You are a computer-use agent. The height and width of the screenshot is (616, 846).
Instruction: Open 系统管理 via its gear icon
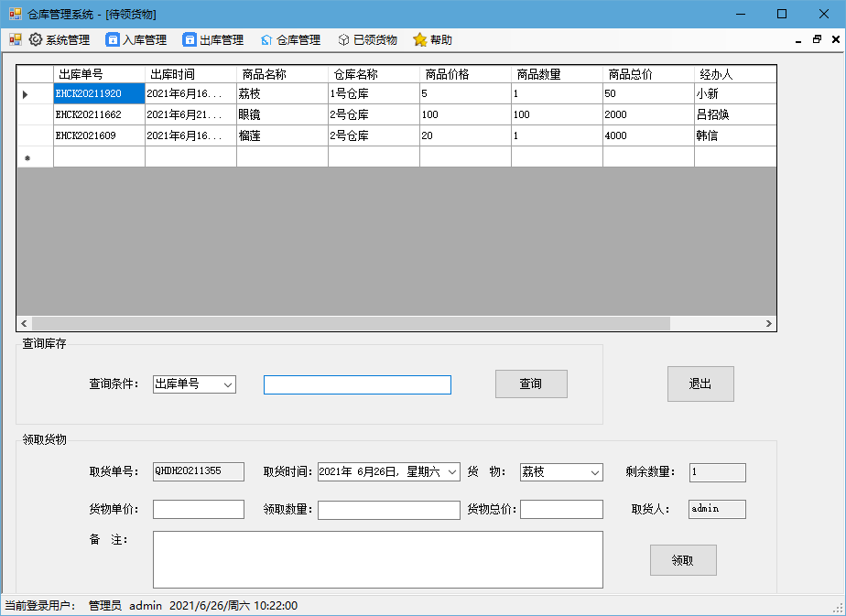[35, 39]
